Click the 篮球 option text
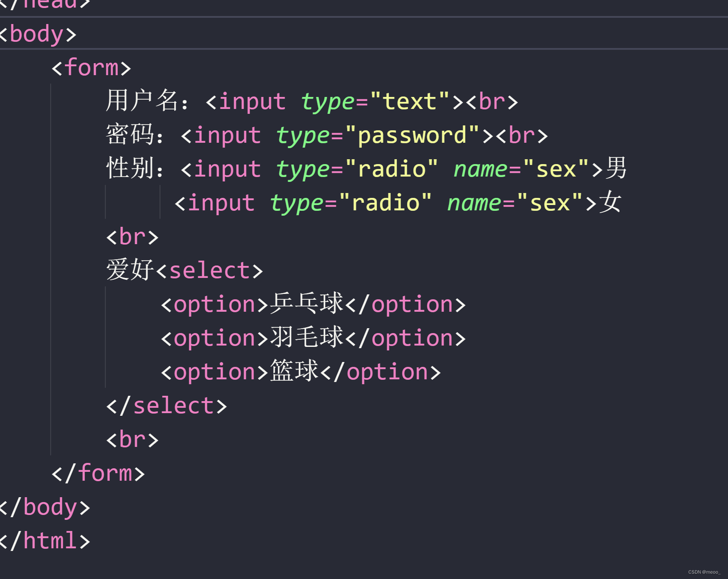The image size is (728, 579). [x=294, y=371]
